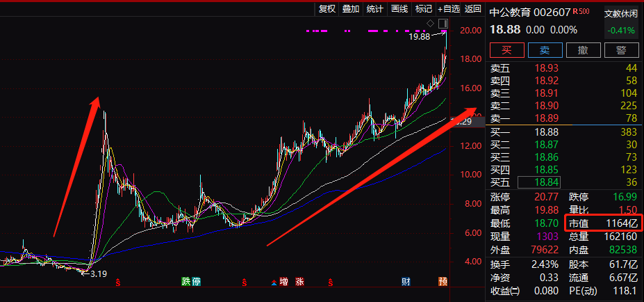Click the PE(动) value 118.1

tap(625, 291)
